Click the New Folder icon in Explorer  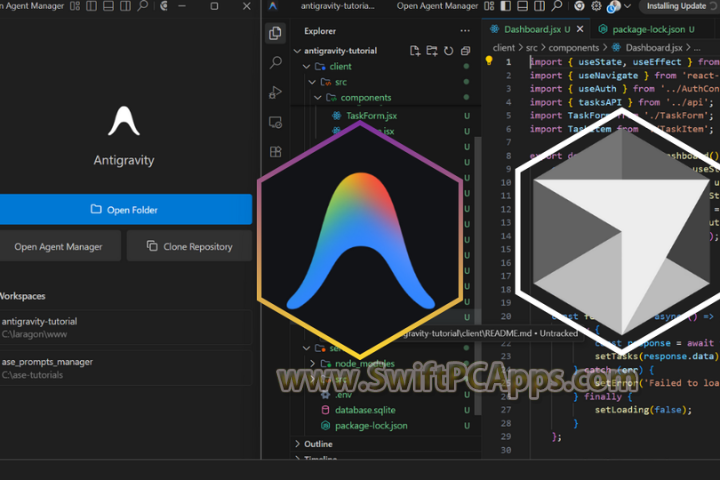click(x=432, y=51)
